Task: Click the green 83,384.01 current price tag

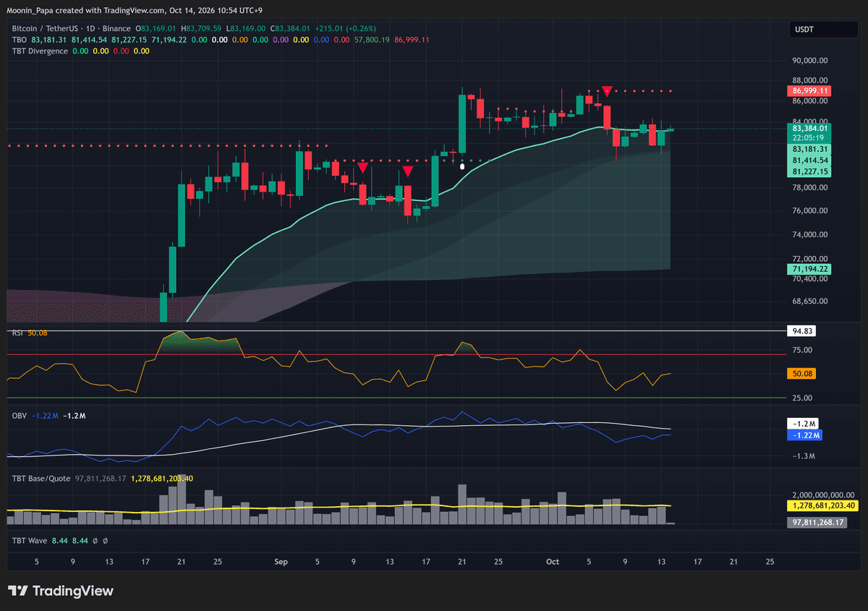Action: [x=810, y=128]
